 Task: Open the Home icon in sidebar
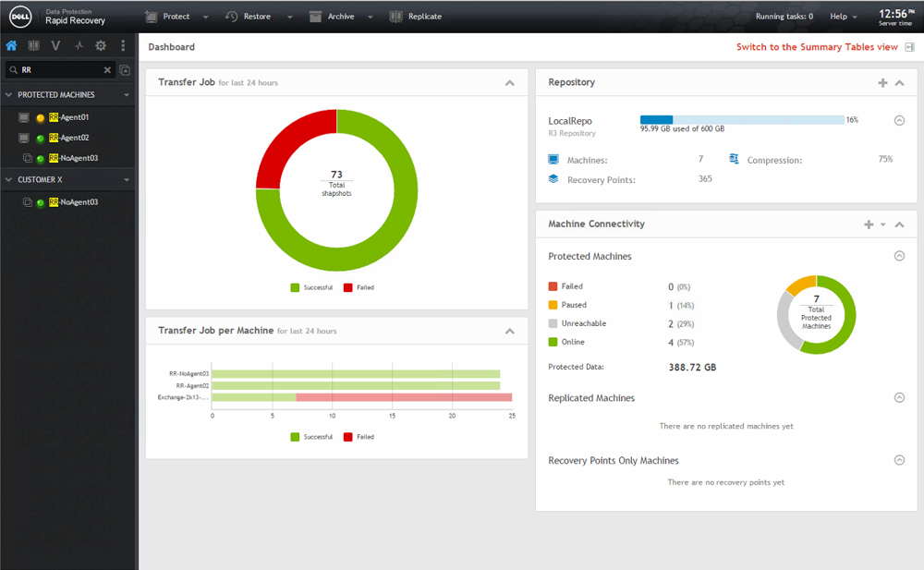click(11, 45)
